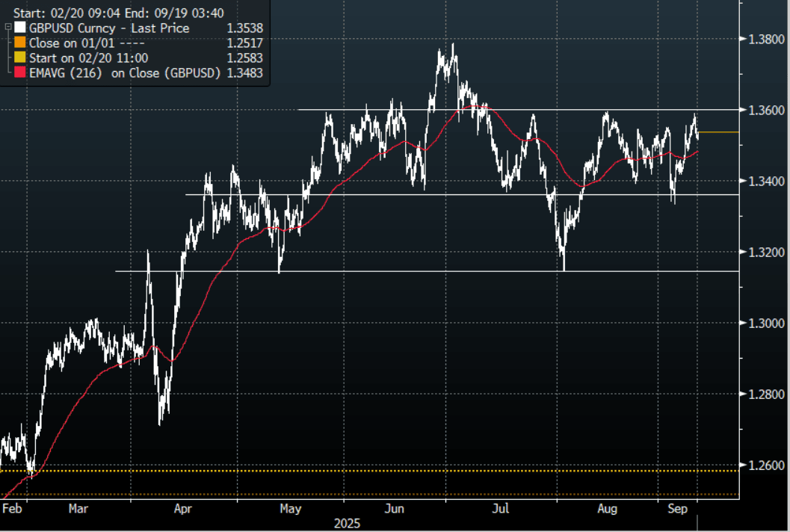Click the Apr label on the time axis

(182, 509)
